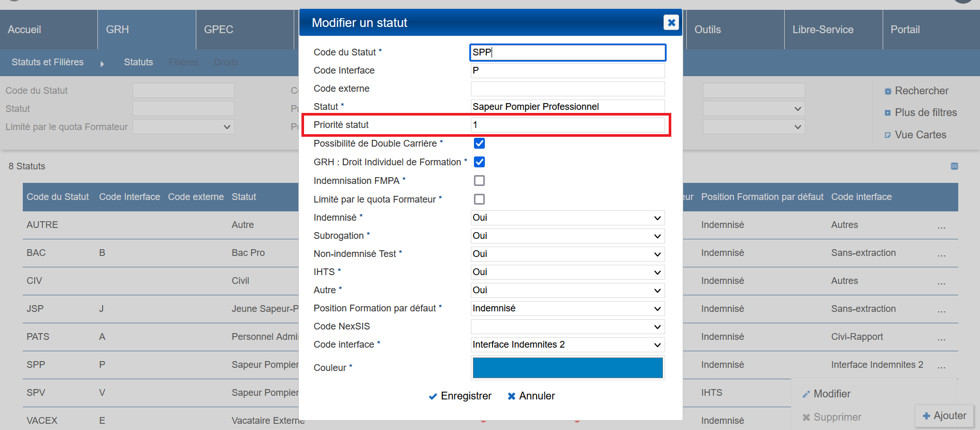The height and width of the screenshot is (430, 980).
Task: Click the Rechercher gear icon
Action: coord(888,91)
